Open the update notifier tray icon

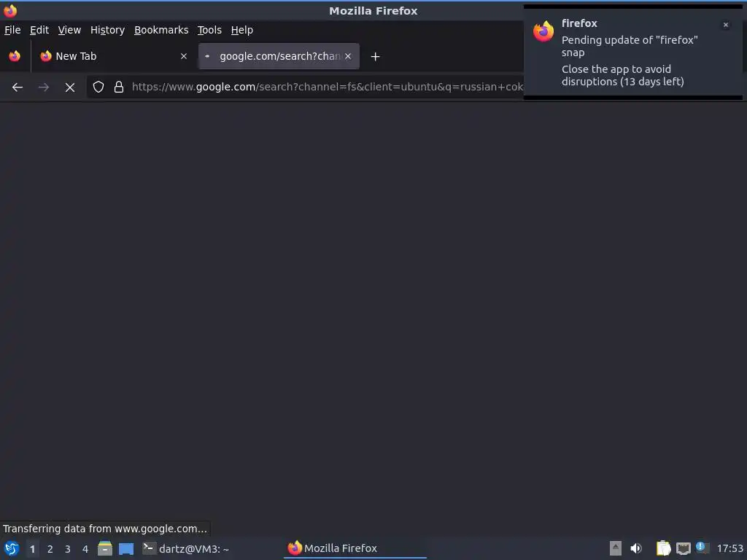pyautogui.click(x=703, y=548)
